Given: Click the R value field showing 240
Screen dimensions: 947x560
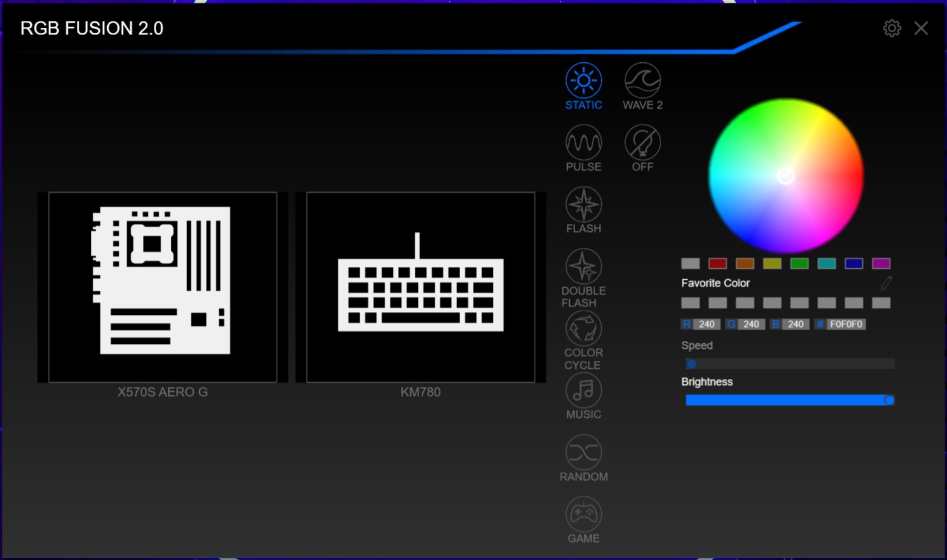Looking at the screenshot, I should [707, 324].
